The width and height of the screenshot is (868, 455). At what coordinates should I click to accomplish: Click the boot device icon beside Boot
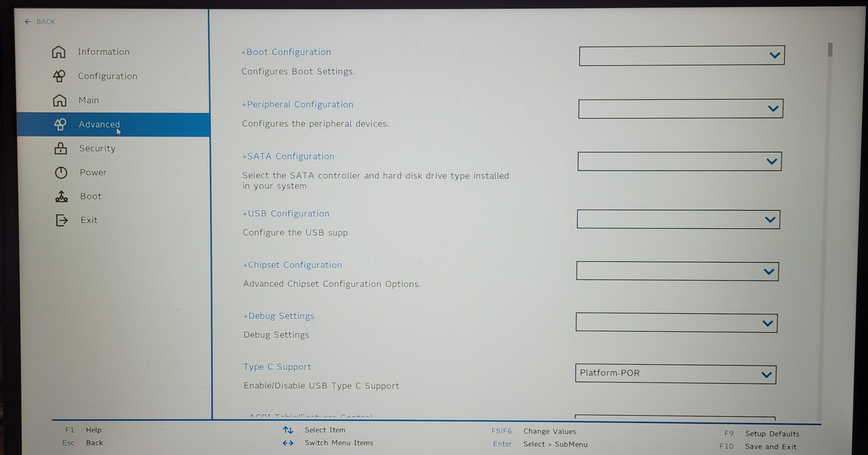click(61, 196)
